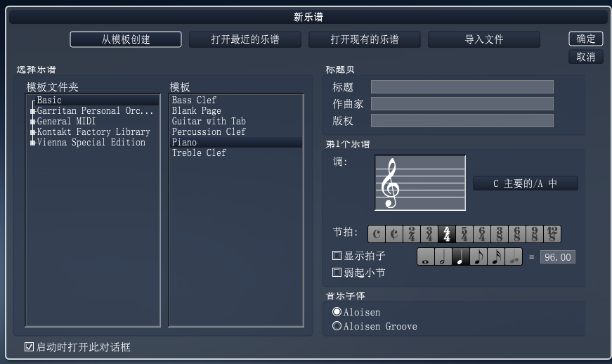Select the whole note tempo beat

coord(426,257)
